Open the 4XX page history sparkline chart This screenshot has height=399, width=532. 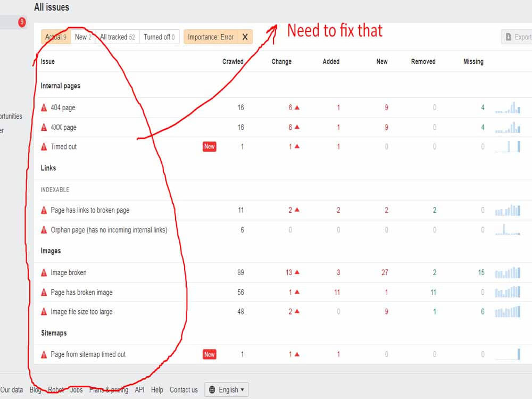[x=508, y=127]
